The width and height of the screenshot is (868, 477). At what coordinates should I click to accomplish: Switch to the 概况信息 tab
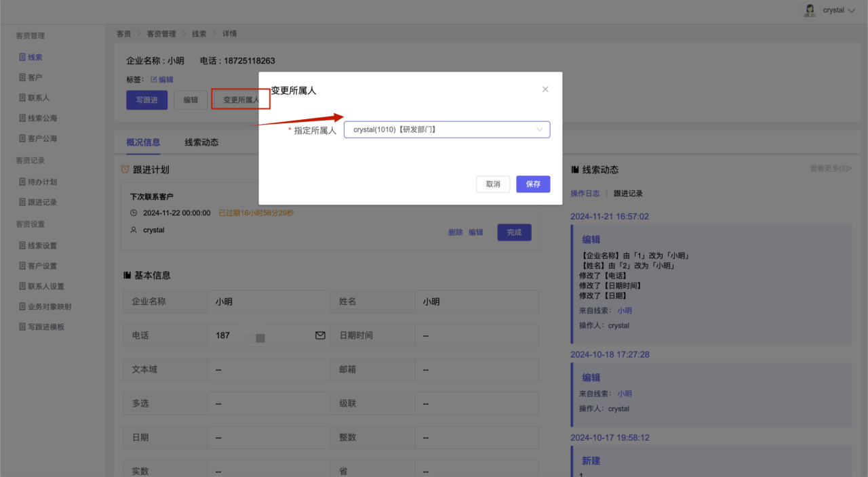pos(143,142)
